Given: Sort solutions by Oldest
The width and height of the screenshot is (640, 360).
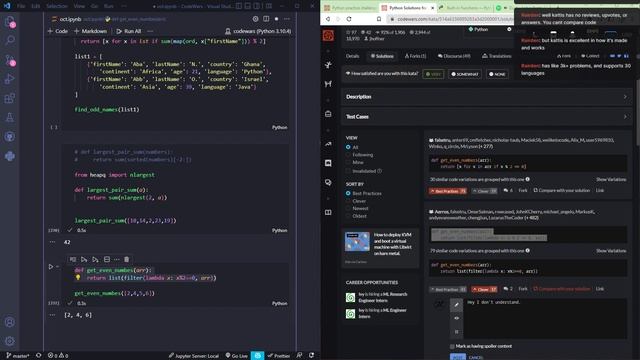Looking at the screenshot, I should tap(348, 216).
